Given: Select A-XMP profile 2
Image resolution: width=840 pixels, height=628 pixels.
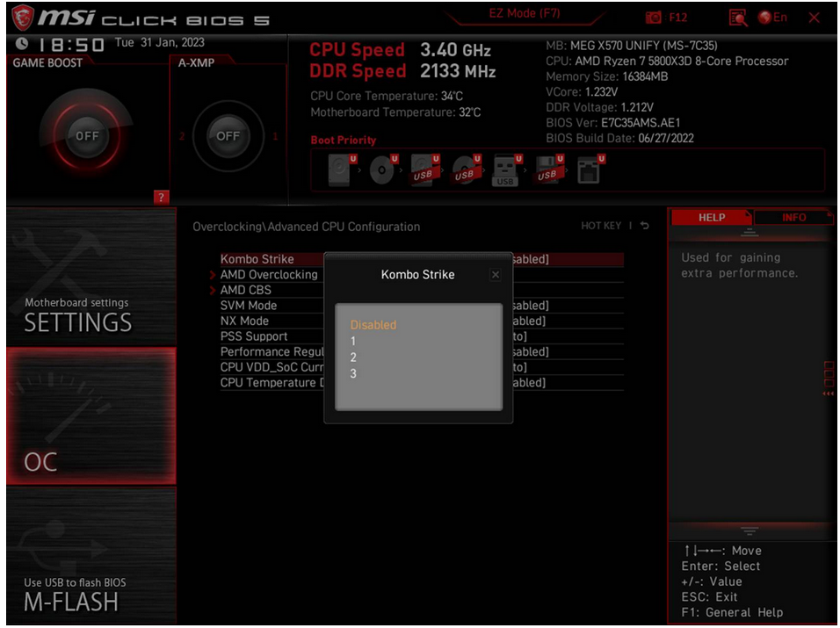Looking at the screenshot, I should [x=182, y=136].
